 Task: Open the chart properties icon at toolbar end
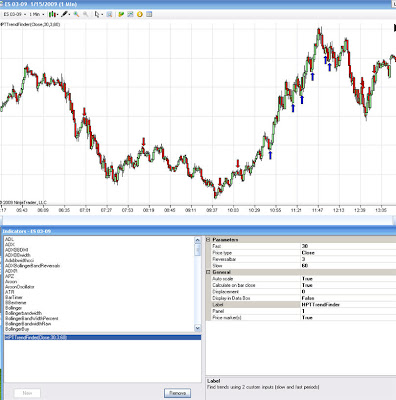[149, 14]
